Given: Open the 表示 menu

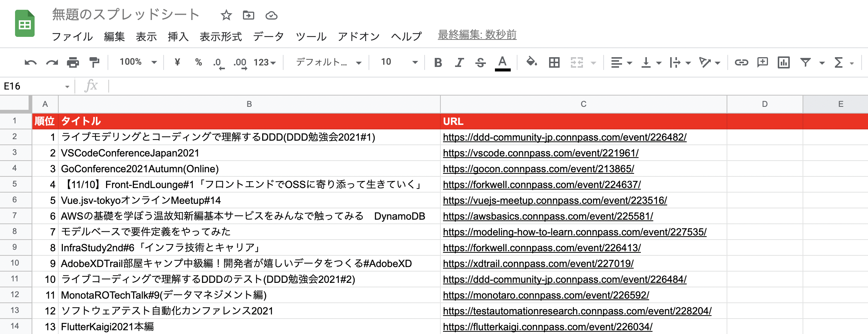Looking at the screenshot, I should tap(146, 36).
